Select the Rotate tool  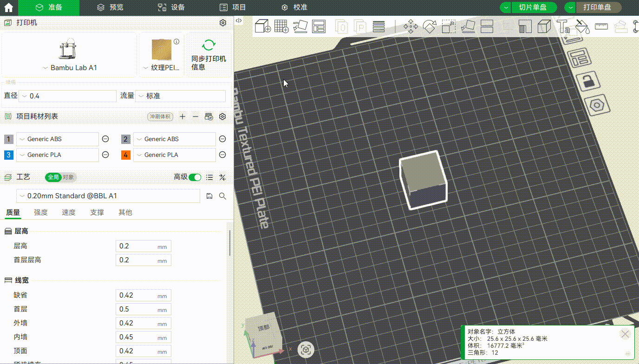point(430,26)
